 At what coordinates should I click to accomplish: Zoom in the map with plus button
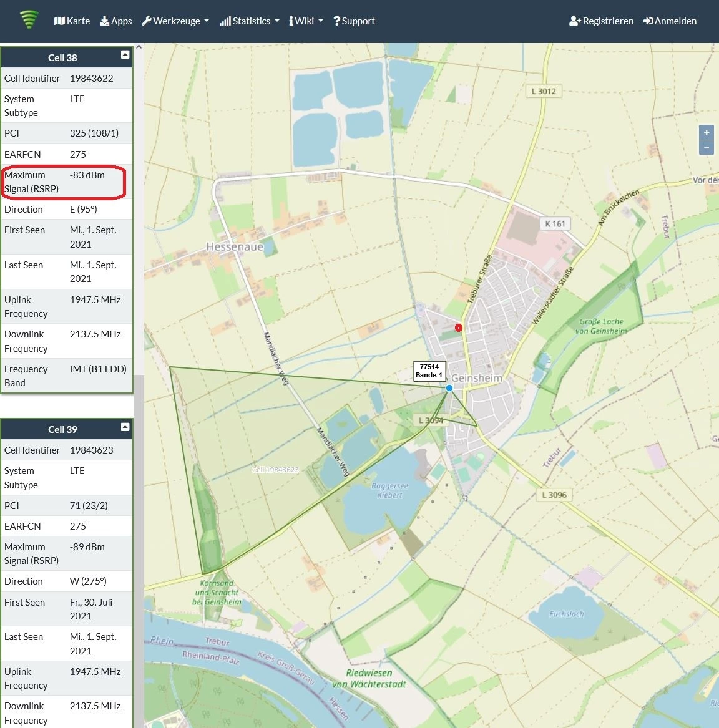pyautogui.click(x=707, y=132)
